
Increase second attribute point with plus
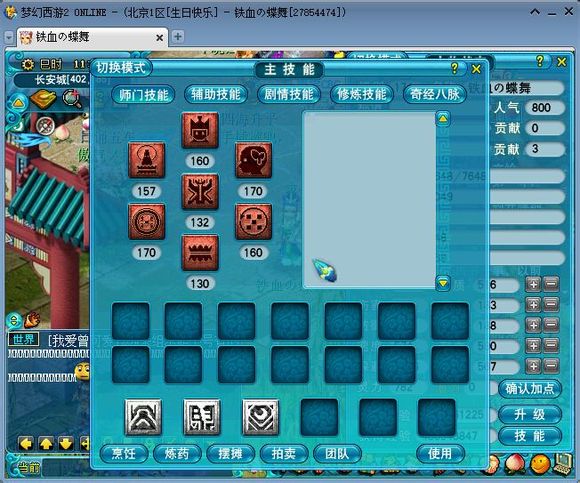533,305
